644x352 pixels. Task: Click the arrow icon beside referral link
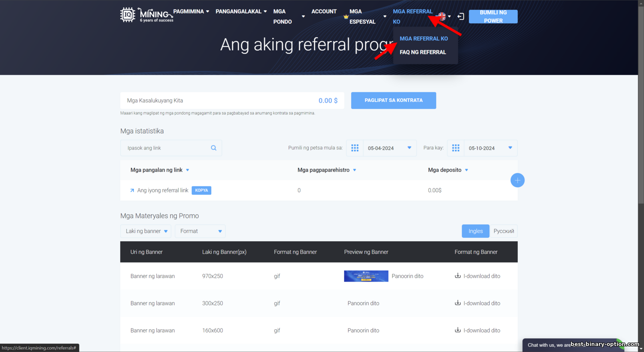132,191
